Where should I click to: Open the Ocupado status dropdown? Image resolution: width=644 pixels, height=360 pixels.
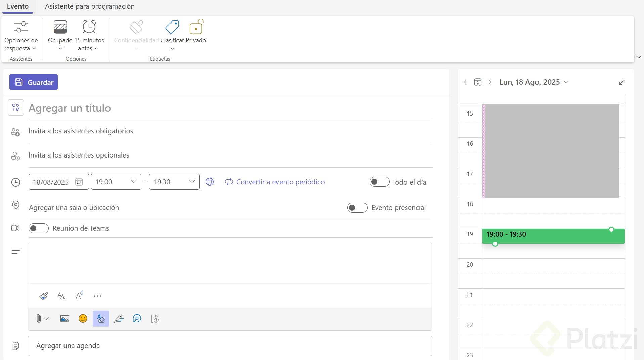[x=60, y=36]
